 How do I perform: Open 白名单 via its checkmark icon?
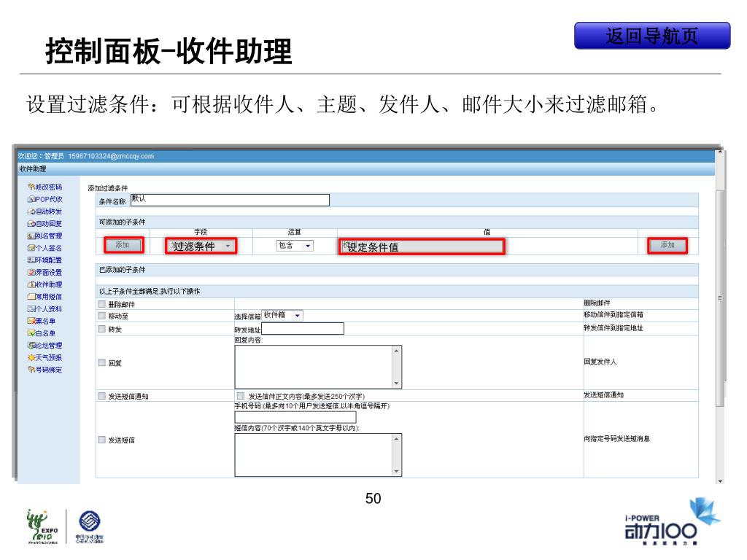coord(31,333)
